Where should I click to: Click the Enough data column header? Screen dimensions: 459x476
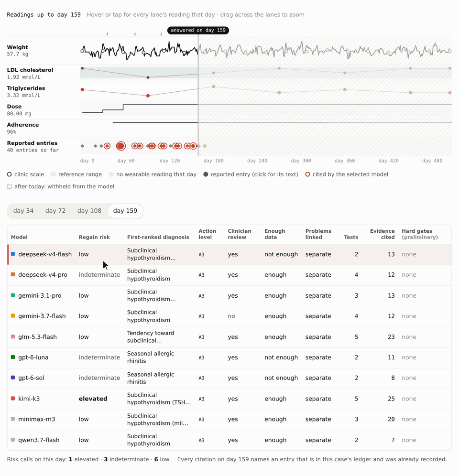coord(274,234)
